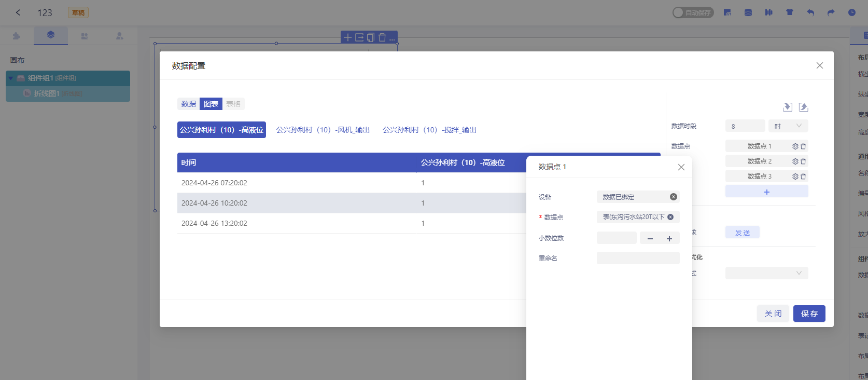Collapse the 组件组1 tree node
Viewport: 868px width, 380px height.
tap(10, 78)
